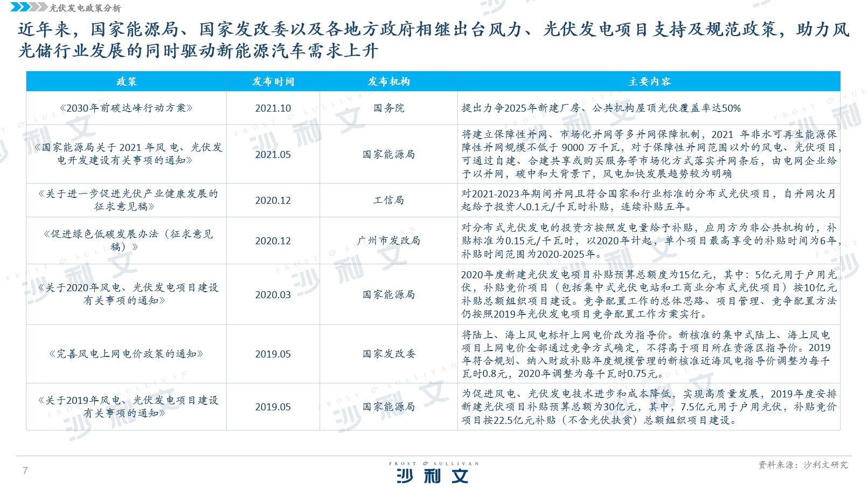The width and height of the screenshot is (868, 488).
Task: Click 国家能源局 in the 2021.05 row
Action: [x=389, y=154]
